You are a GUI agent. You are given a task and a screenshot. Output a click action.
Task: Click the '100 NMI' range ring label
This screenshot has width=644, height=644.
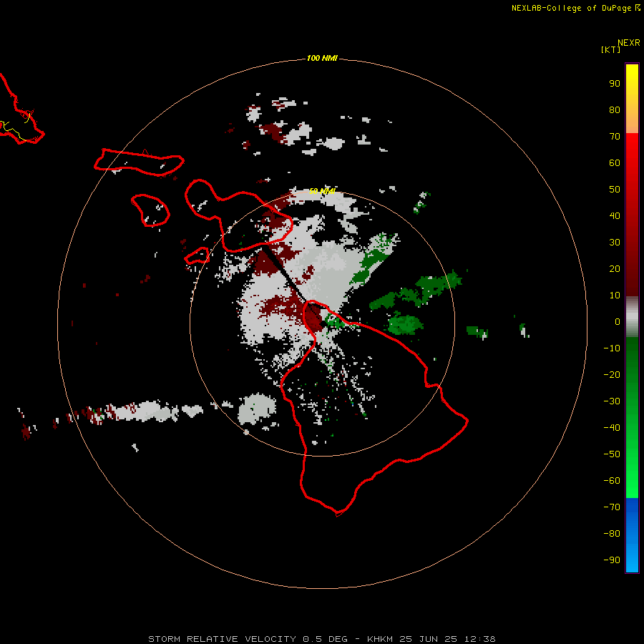pos(321,58)
